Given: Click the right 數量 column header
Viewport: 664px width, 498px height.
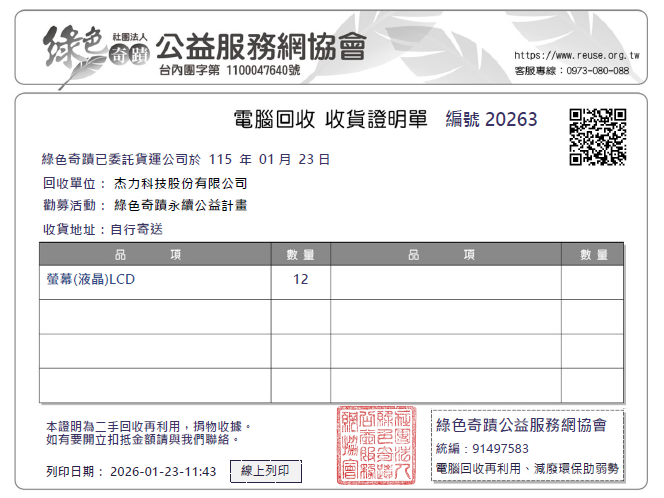Looking at the screenshot, I should tap(593, 255).
